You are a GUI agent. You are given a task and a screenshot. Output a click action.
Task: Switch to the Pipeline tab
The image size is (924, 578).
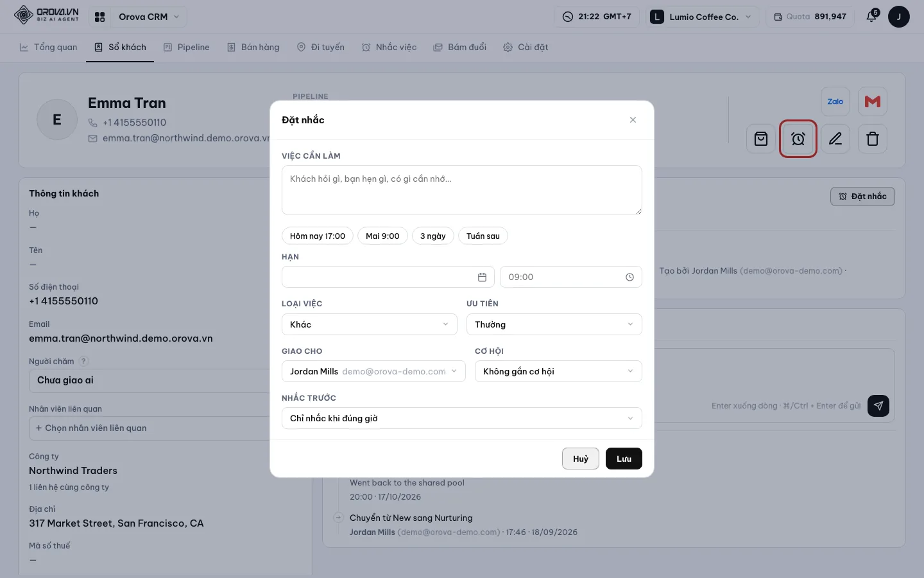pos(187,48)
